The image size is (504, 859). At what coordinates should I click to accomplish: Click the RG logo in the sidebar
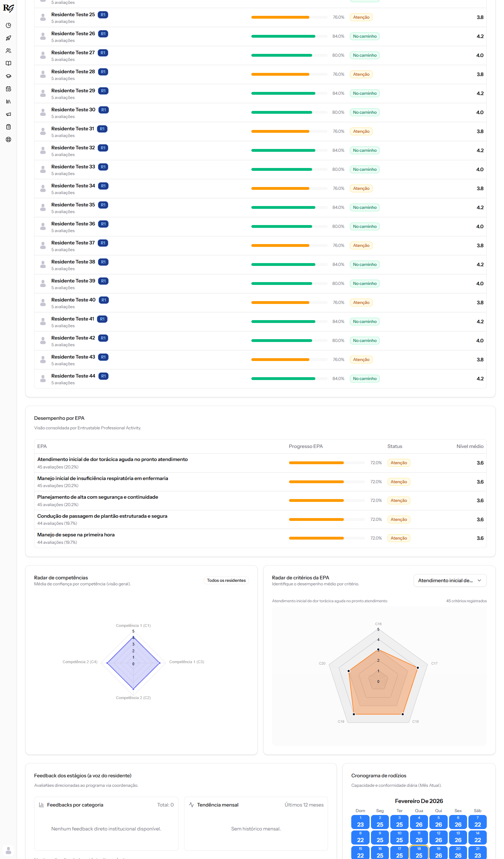click(8, 8)
